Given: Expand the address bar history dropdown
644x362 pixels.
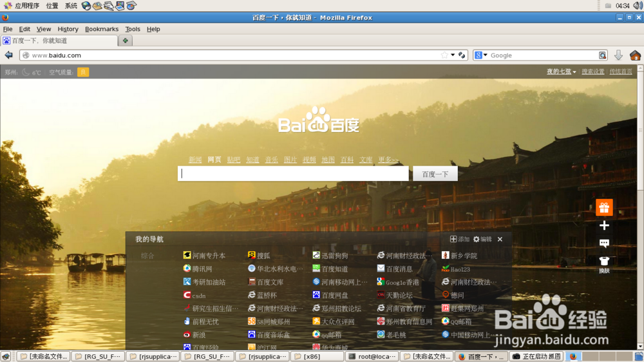Looking at the screenshot, I should [453, 55].
